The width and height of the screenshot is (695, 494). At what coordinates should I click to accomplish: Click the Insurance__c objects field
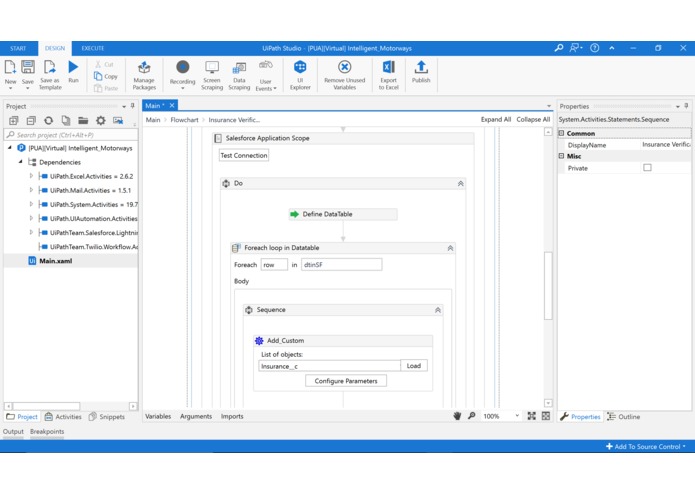click(329, 366)
